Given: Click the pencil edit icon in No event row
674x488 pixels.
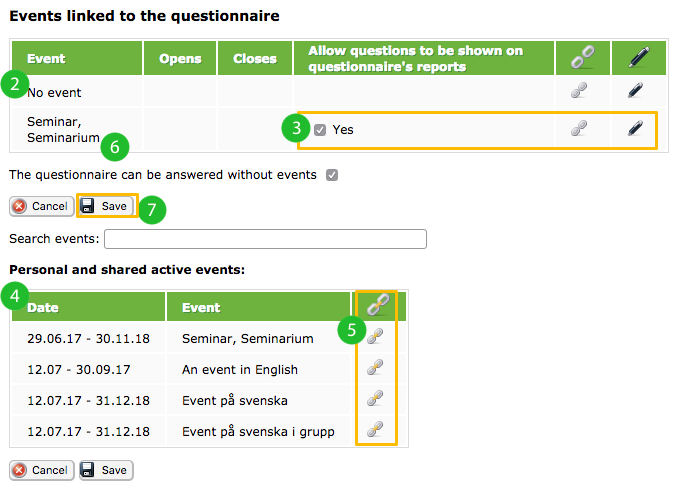Looking at the screenshot, I should click(x=635, y=91).
